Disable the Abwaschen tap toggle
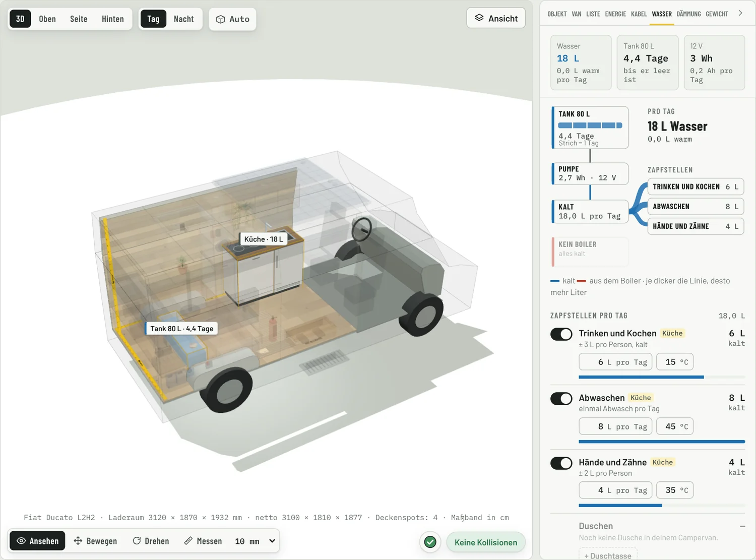756x560 pixels. [561, 399]
